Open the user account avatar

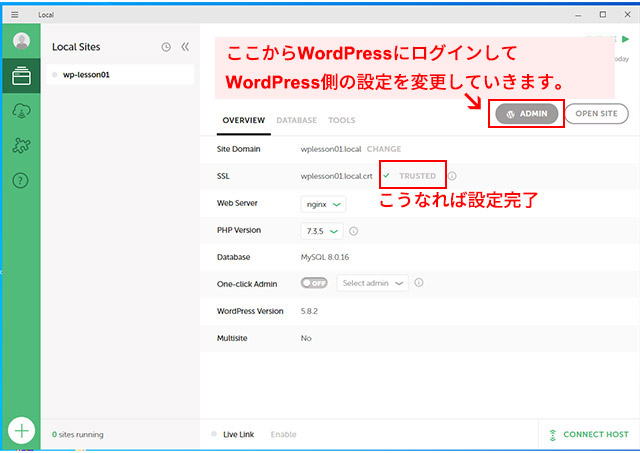[x=21, y=41]
